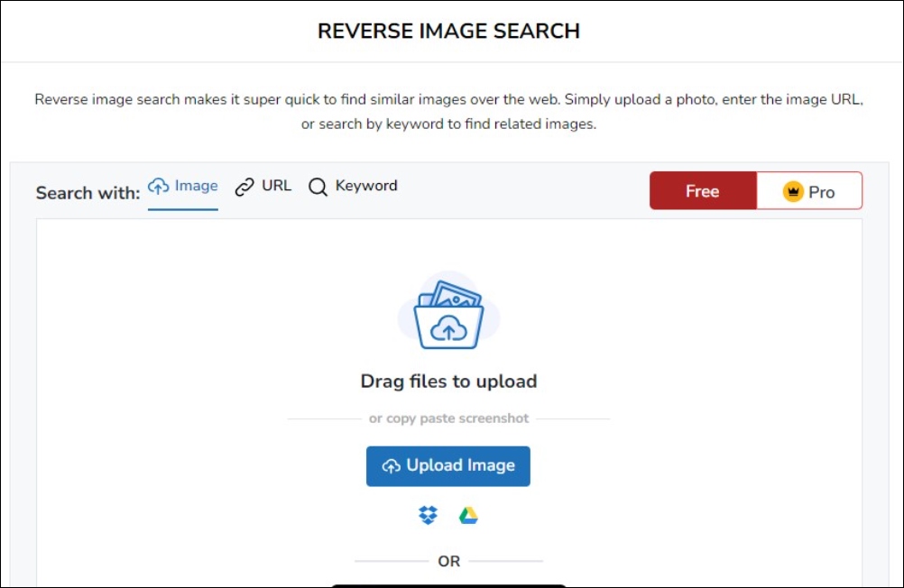Click the REVERSE IMAGE SEARCH heading
The width and height of the screenshot is (904, 588).
[448, 30]
